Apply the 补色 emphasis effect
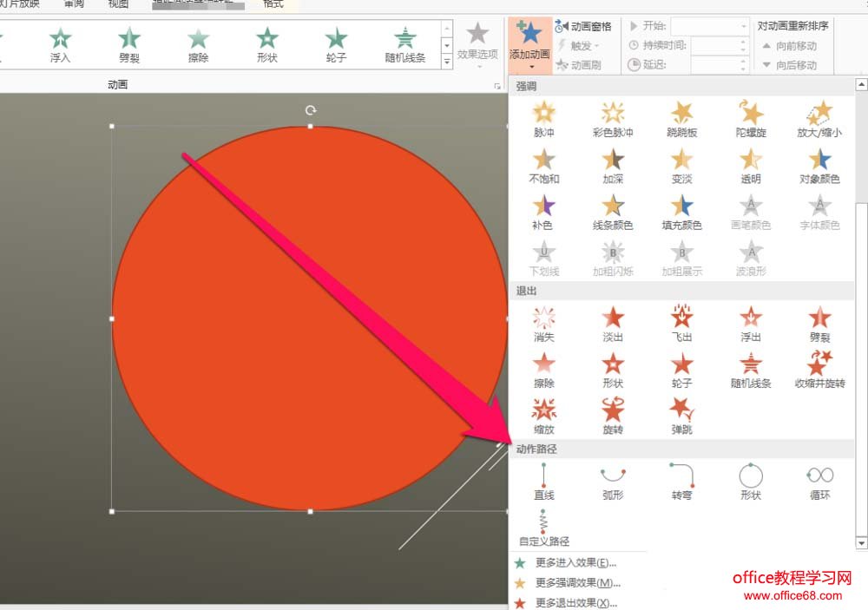 coord(543,212)
